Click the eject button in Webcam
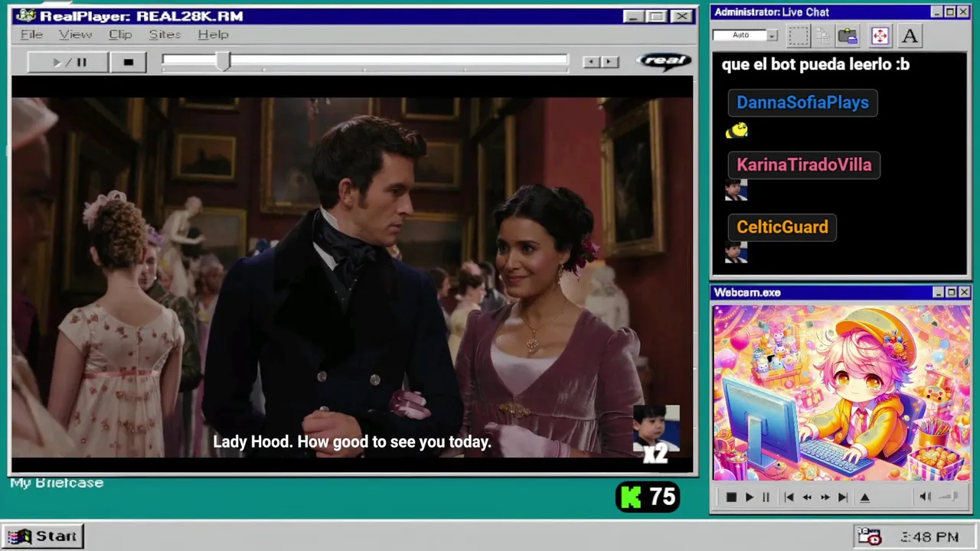980x551 pixels. pyautogui.click(x=865, y=497)
